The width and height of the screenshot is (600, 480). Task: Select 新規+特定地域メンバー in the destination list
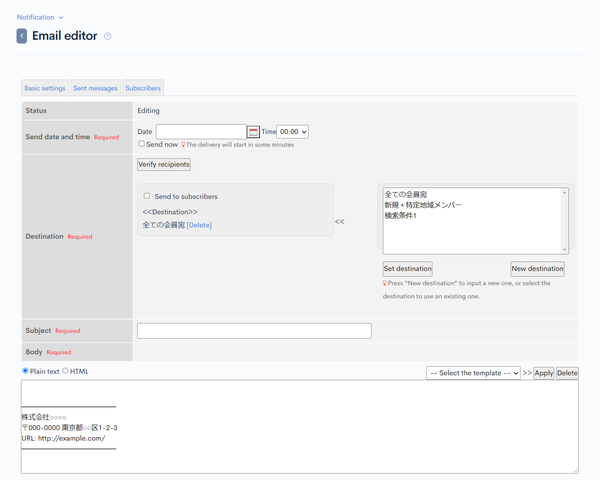click(423, 205)
